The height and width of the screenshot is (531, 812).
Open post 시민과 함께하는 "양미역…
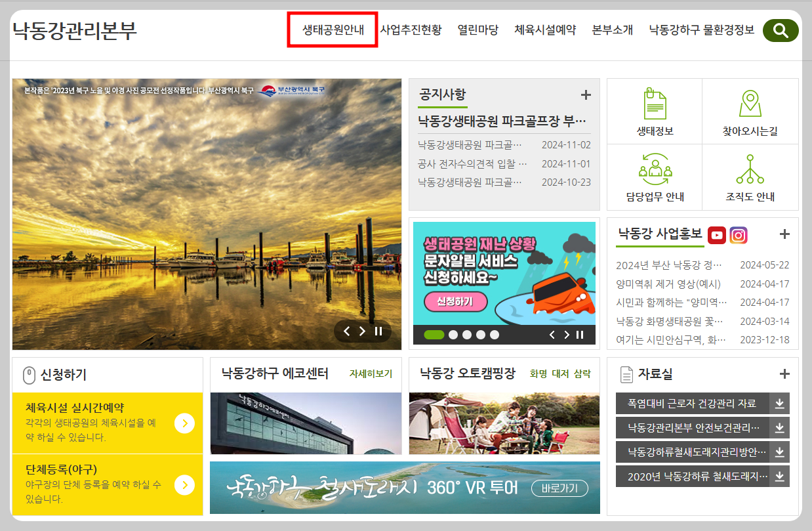[672, 303]
